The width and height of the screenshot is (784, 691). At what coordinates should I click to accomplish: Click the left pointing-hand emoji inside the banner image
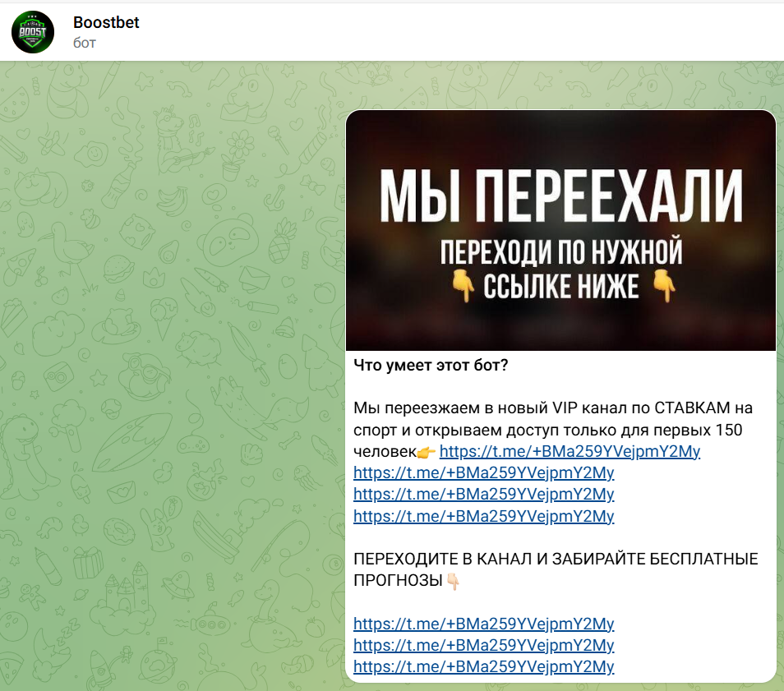[x=463, y=284]
